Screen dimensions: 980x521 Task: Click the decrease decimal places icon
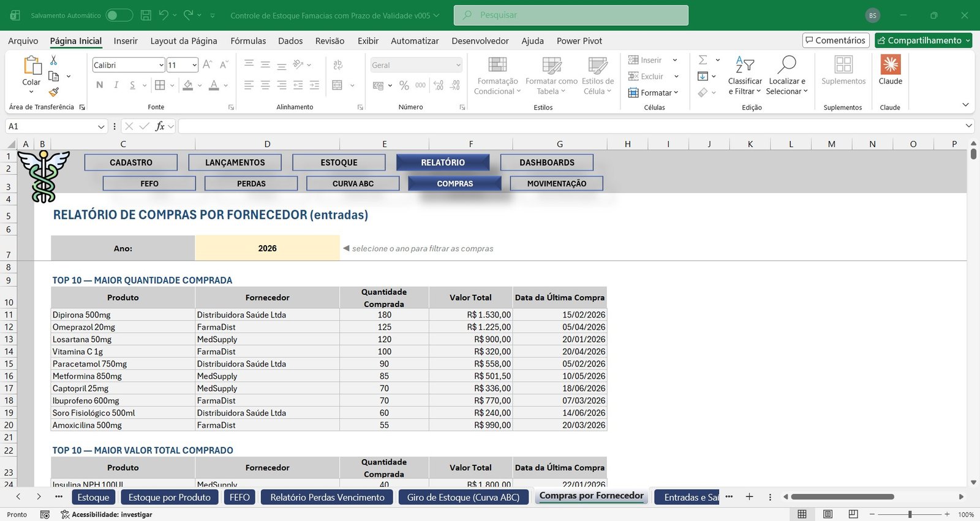455,85
